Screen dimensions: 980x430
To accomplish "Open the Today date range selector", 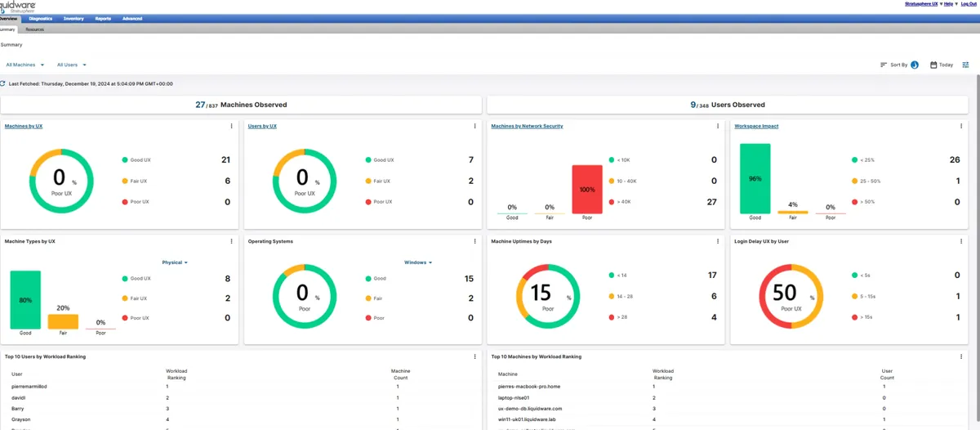I will point(942,65).
